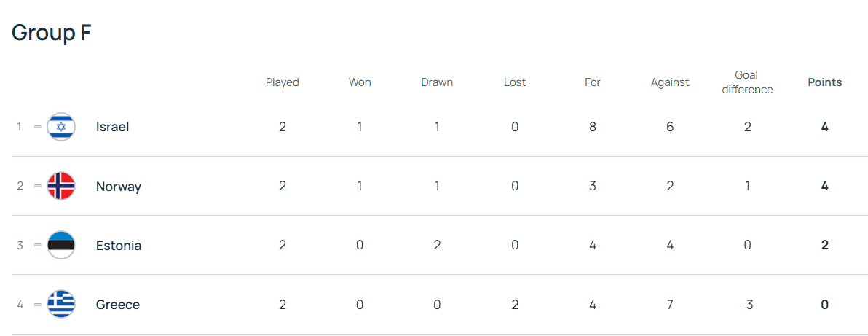Viewport: 868px width, 336px height.
Task: Click the Israel flag icon
Action: [61, 127]
